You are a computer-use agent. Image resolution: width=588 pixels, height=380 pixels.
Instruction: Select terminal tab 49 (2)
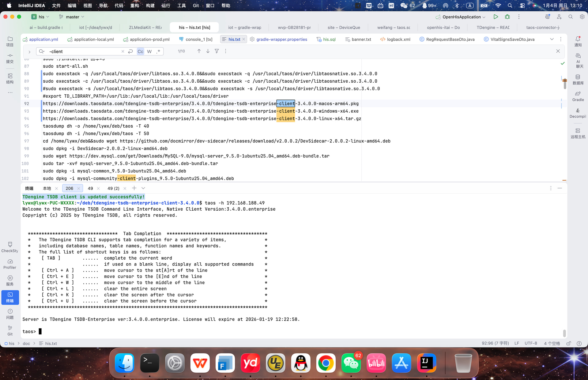(113, 188)
